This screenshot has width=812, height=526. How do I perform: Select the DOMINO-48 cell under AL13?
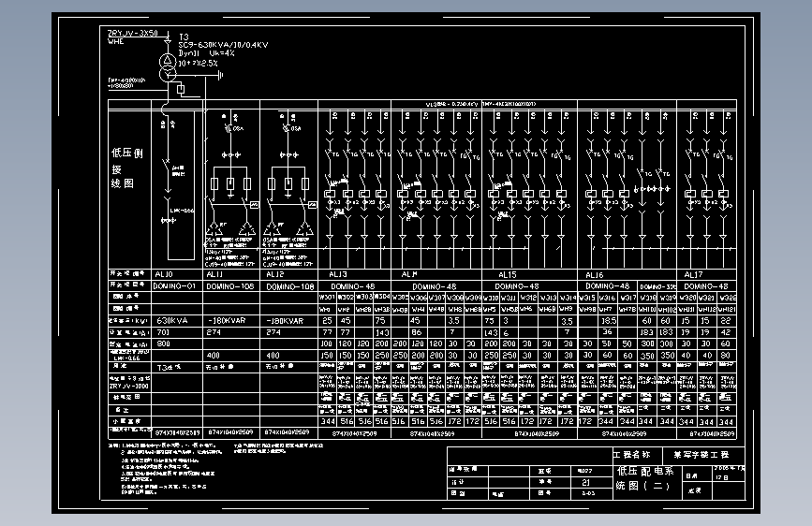point(353,286)
